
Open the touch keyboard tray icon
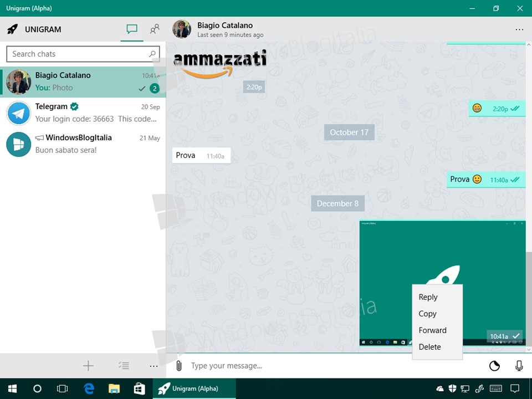[496, 389]
